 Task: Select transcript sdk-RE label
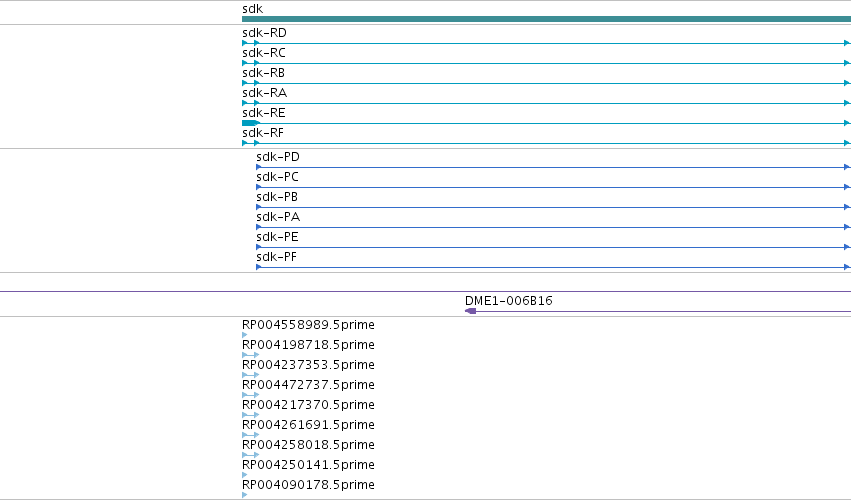pyautogui.click(x=264, y=113)
